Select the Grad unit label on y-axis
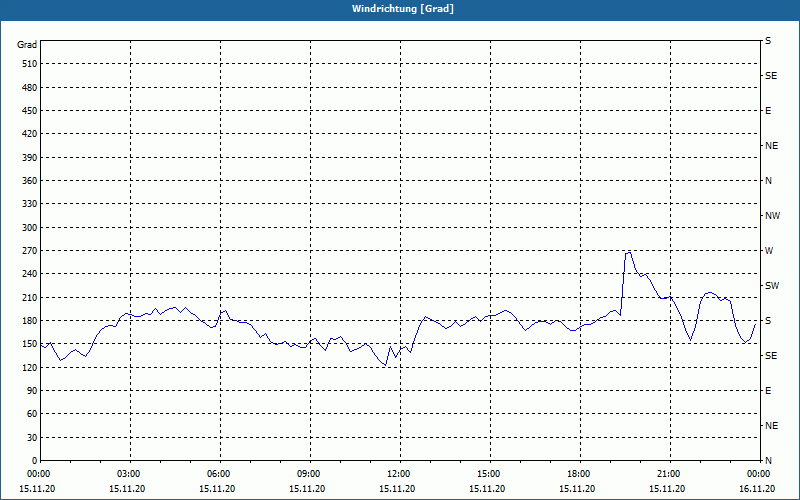The image size is (800, 500). pos(27,45)
